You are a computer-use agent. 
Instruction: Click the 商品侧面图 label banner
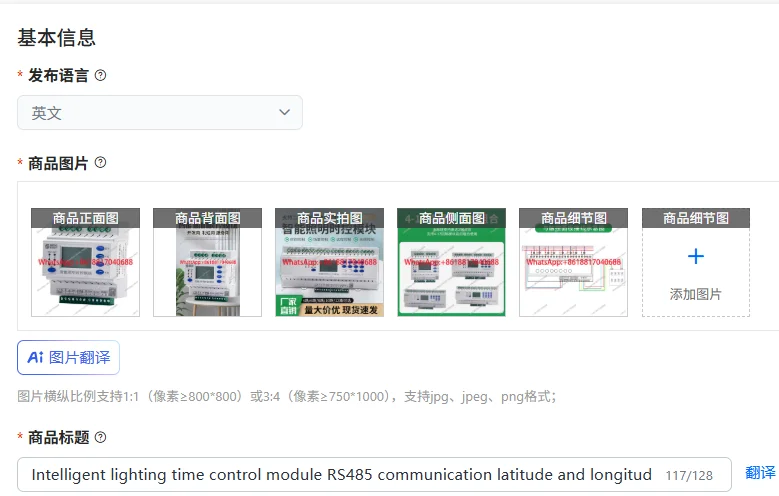[452, 218]
